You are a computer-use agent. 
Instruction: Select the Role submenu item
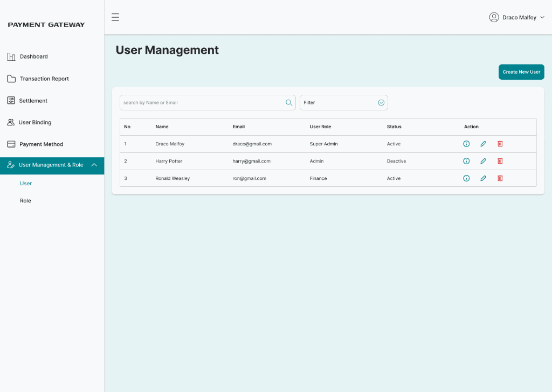pos(25,201)
